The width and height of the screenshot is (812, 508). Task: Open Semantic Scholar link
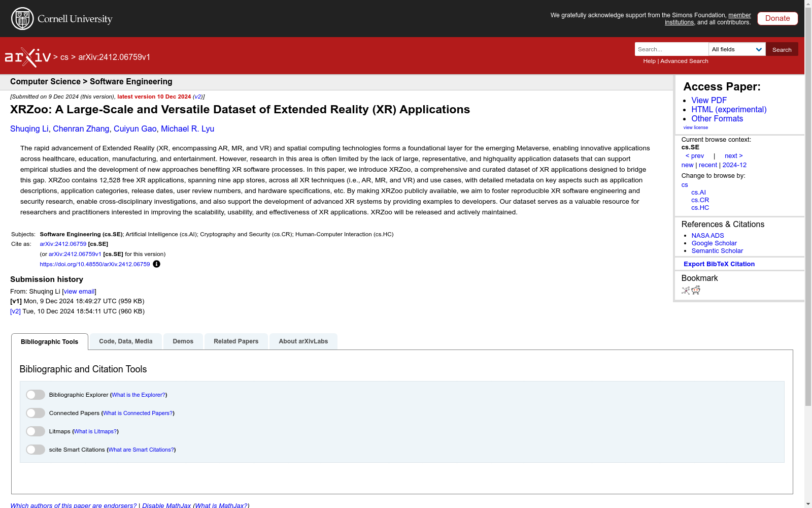click(x=717, y=251)
